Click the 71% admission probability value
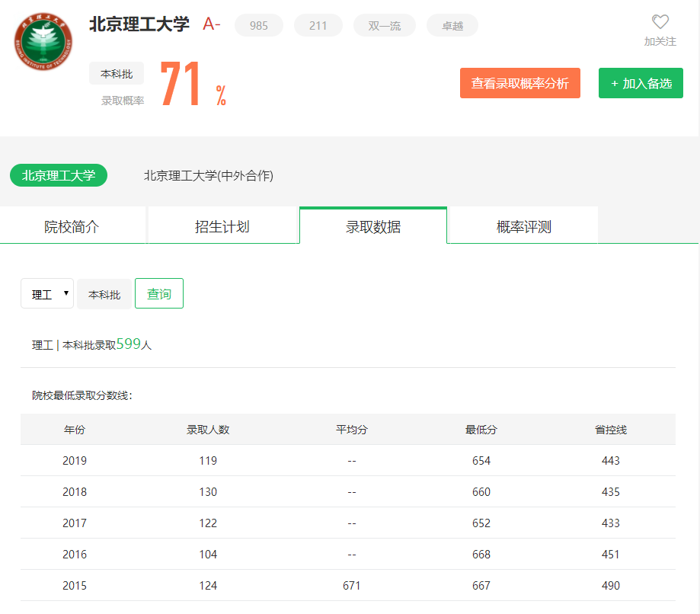700x614 pixels. point(193,84)
